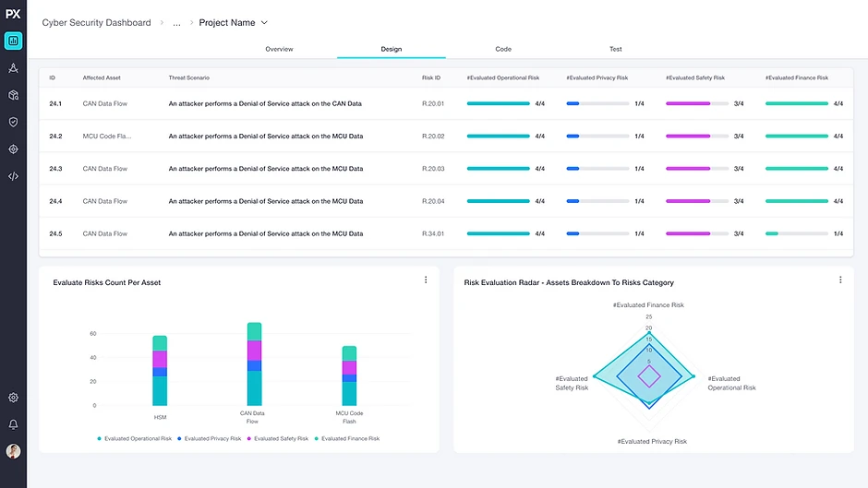This screenshot has width=868, height=488.
Task: Click #Evaluated Finance Risk column header
Action: 797,78
